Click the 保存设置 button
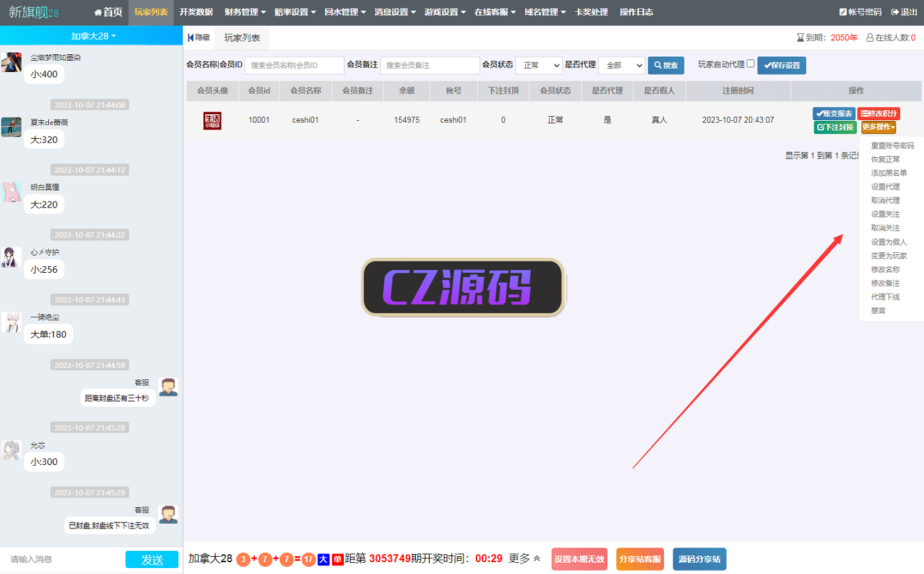This screenshot has height=574, width=924. [781, 65]
